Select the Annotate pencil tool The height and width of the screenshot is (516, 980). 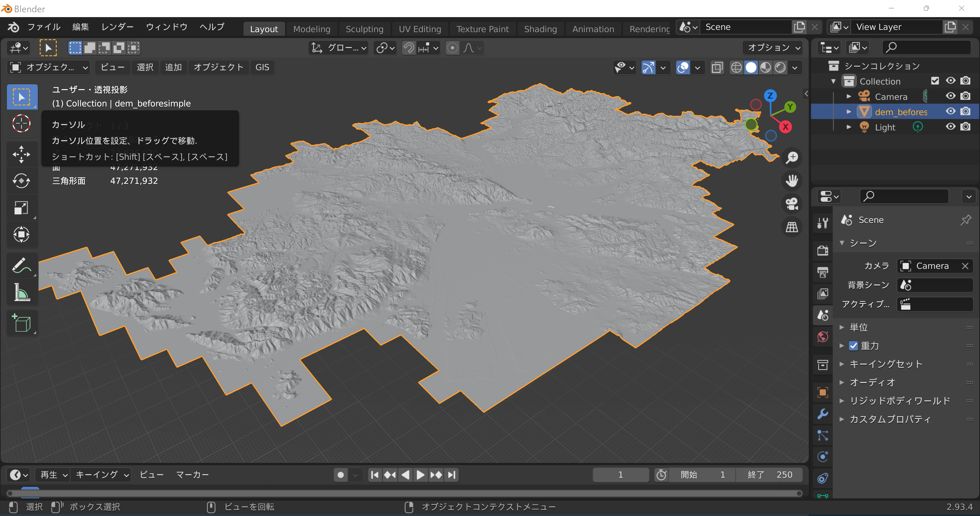pyautogui.click(x=22, y=266)
